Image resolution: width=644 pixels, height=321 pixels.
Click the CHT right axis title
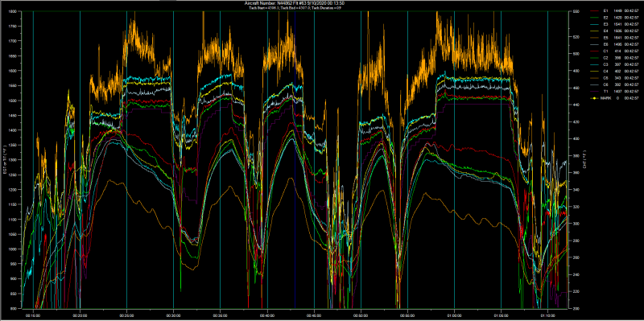tap(584, 160)
